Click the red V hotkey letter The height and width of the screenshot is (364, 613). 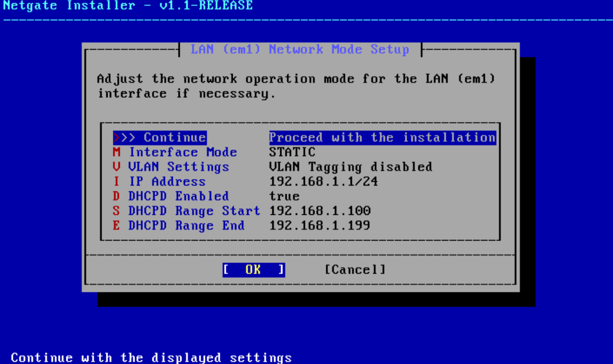click(117, 167)
